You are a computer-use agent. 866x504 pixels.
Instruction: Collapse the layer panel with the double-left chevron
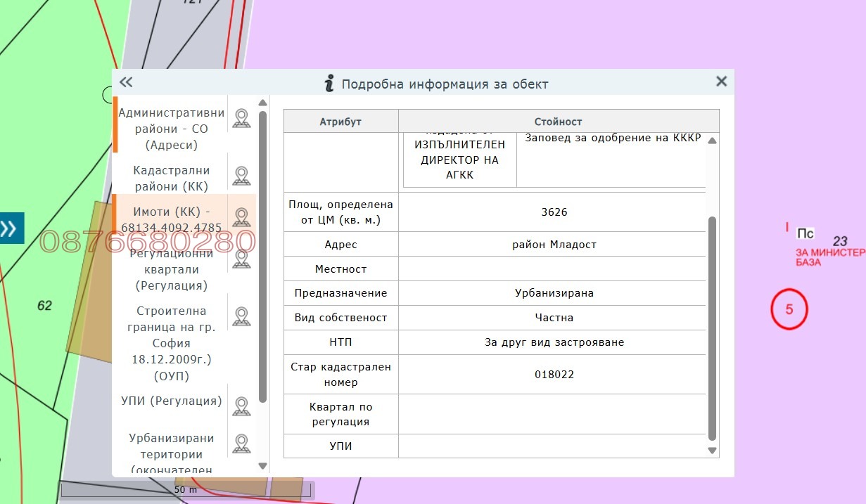point(126,82)
